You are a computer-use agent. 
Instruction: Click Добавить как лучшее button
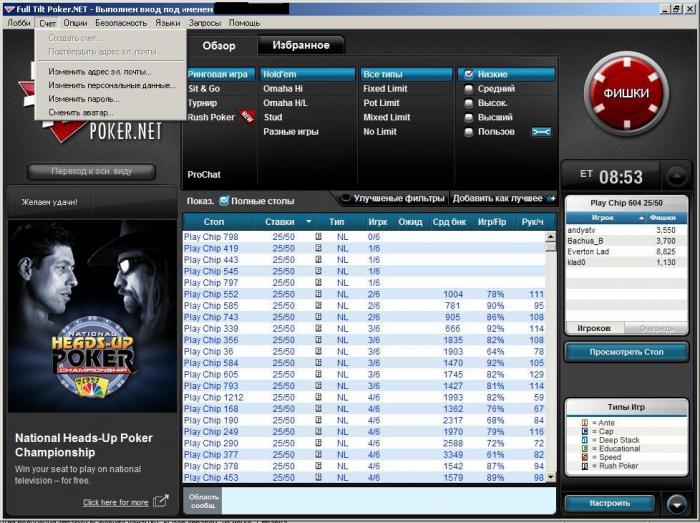click(x=504, y=198)
